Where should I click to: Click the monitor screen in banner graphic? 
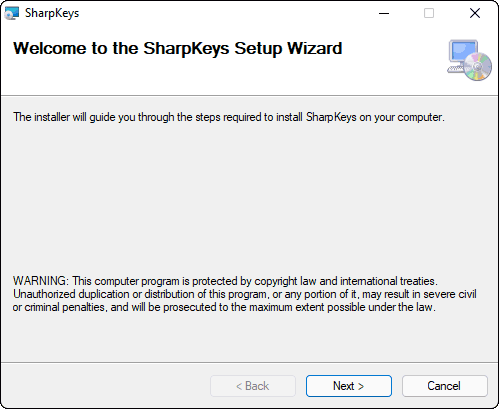(x=462, y=51)
